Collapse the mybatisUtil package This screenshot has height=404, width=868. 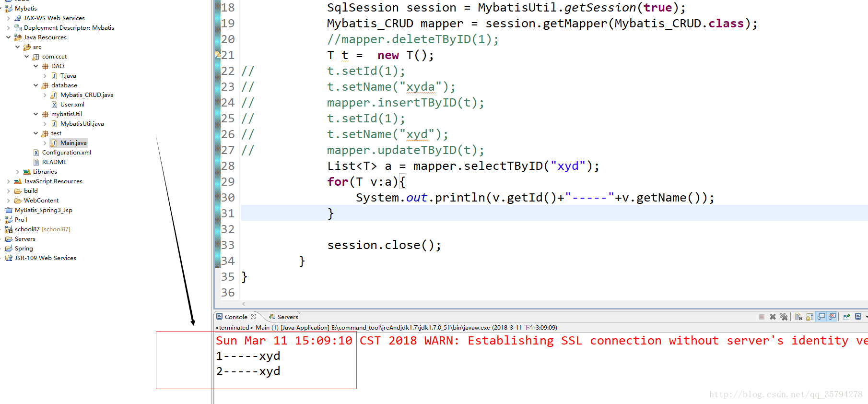[35, 114]
